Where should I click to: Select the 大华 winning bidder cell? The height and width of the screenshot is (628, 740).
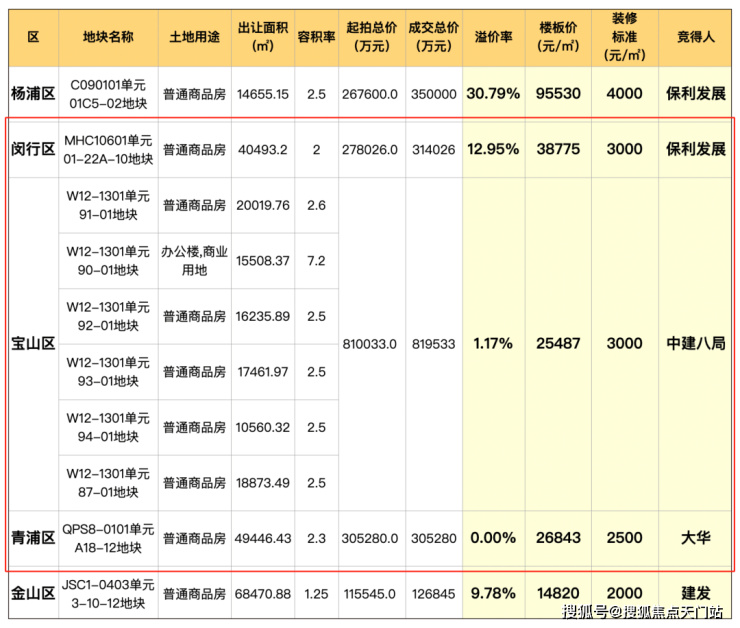click(696, 538)
